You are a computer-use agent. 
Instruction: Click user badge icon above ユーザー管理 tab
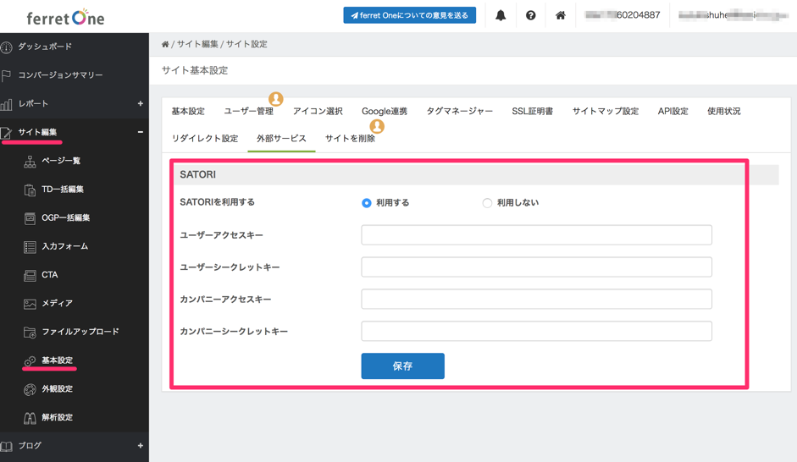[276, 98]
